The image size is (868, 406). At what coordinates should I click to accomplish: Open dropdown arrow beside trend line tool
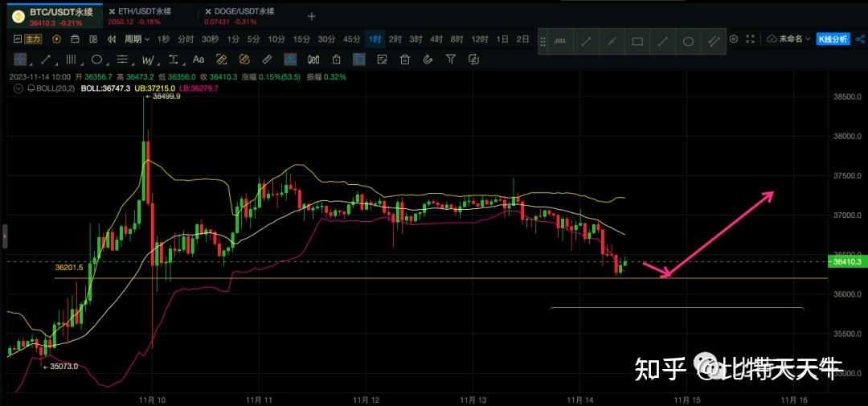click(55, 63)
